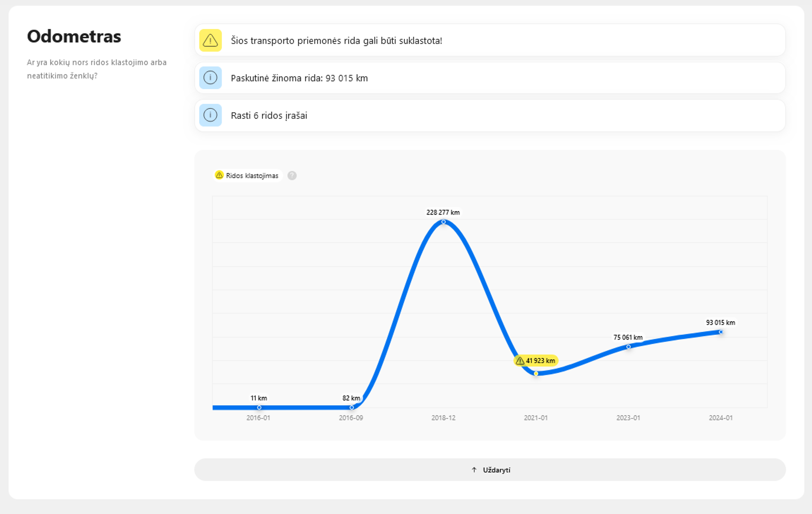Click the 93 015 km final data point
The image size is (812, 514).
click(x=721, y=332)
